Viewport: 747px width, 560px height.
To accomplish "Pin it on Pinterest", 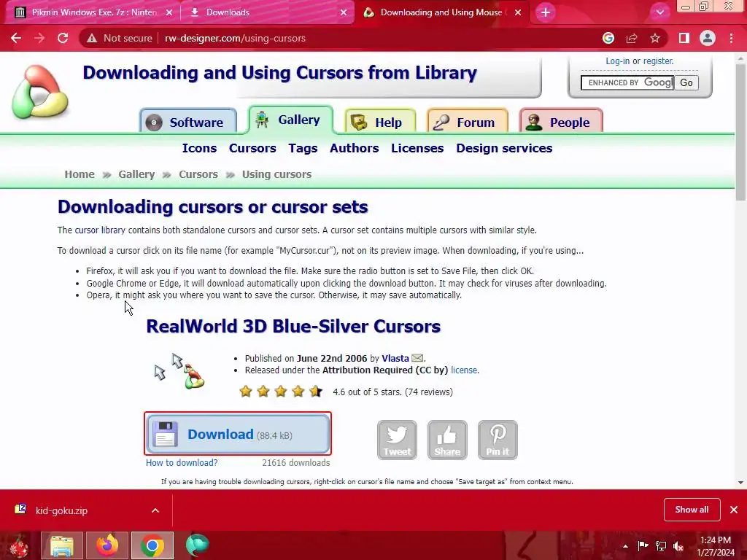I will (x=498, y=440).
